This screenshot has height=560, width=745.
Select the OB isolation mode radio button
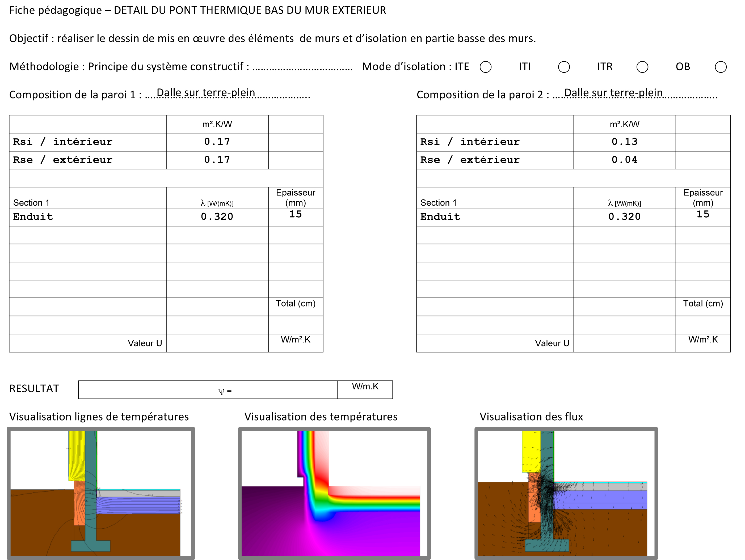(721, 67)
